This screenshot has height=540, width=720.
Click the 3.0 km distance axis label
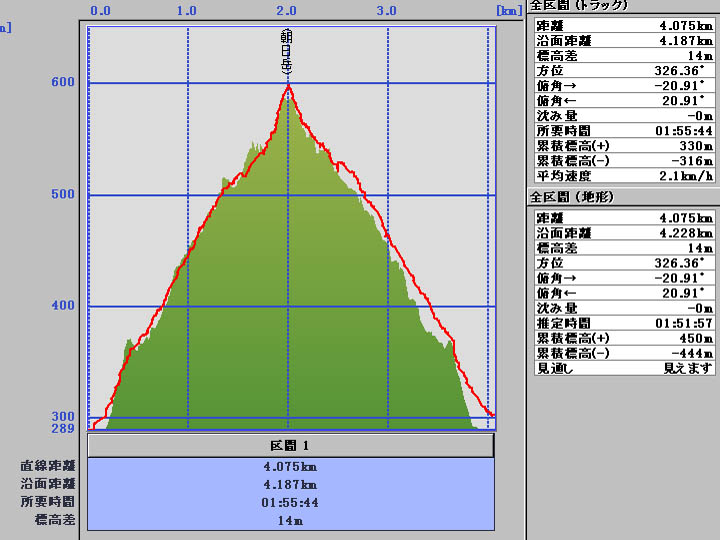click(x=387, y=10)
